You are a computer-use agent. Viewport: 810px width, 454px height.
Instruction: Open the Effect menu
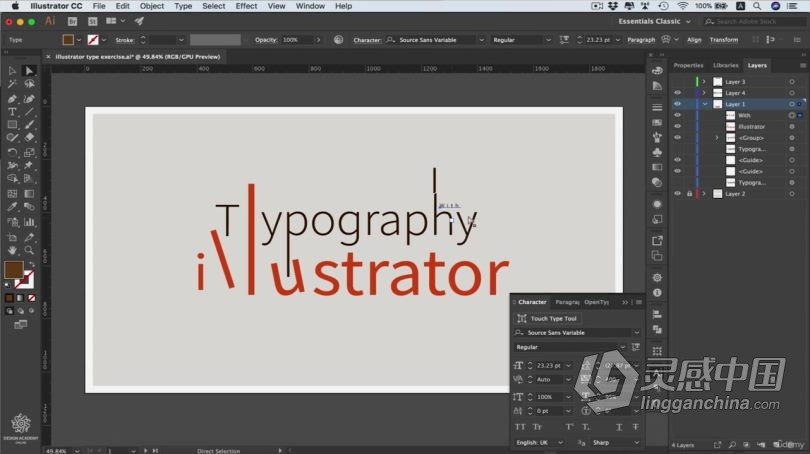pyautogui.click(x=246, y=6)
